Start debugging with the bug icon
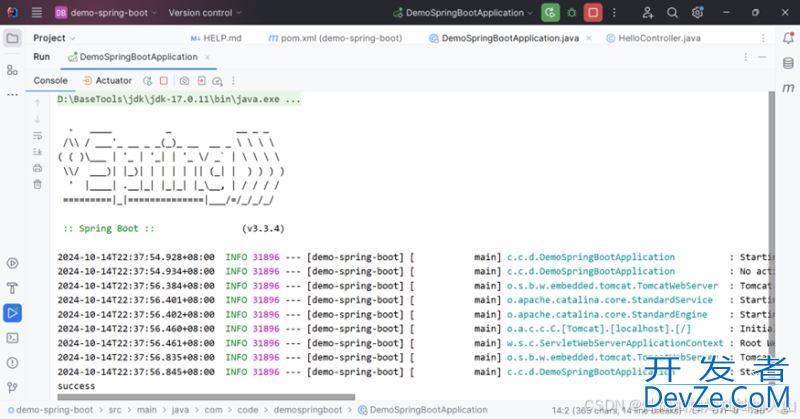800x419 pixels. 571,13
